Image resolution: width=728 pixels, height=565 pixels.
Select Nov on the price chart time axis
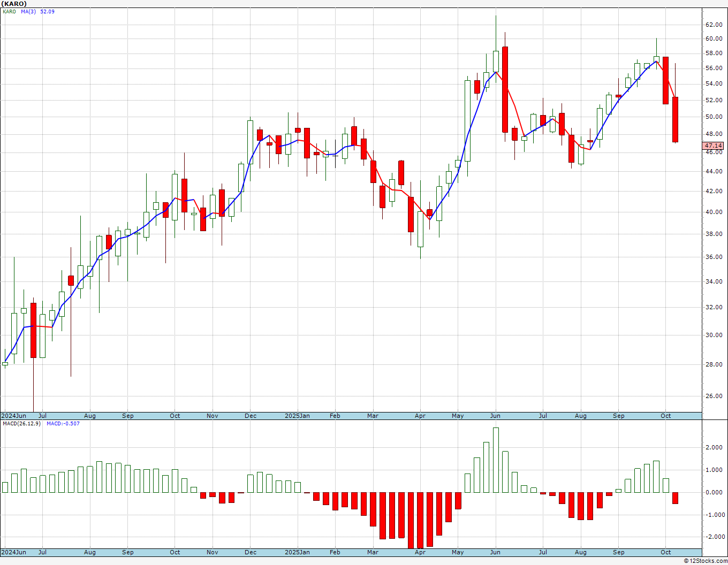point(213,416)
